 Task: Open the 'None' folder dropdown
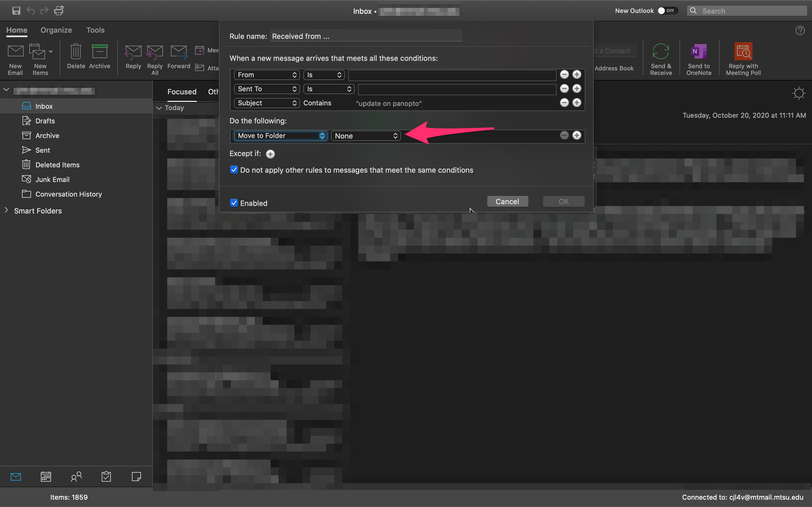click(366, 136)
